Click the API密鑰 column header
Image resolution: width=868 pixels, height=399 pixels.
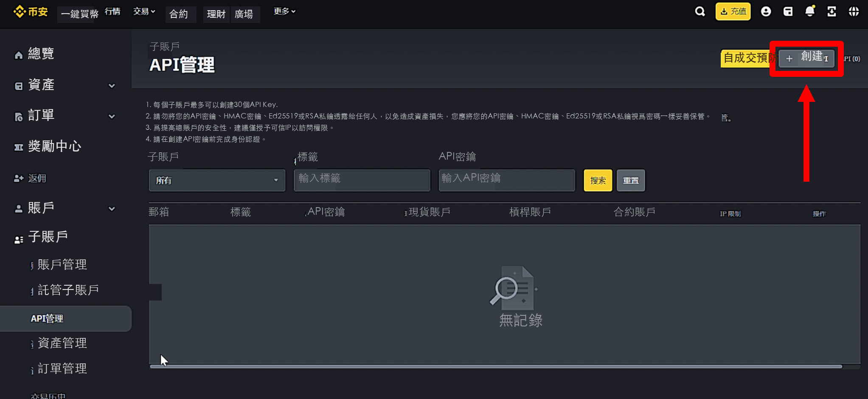click(326, 211)
